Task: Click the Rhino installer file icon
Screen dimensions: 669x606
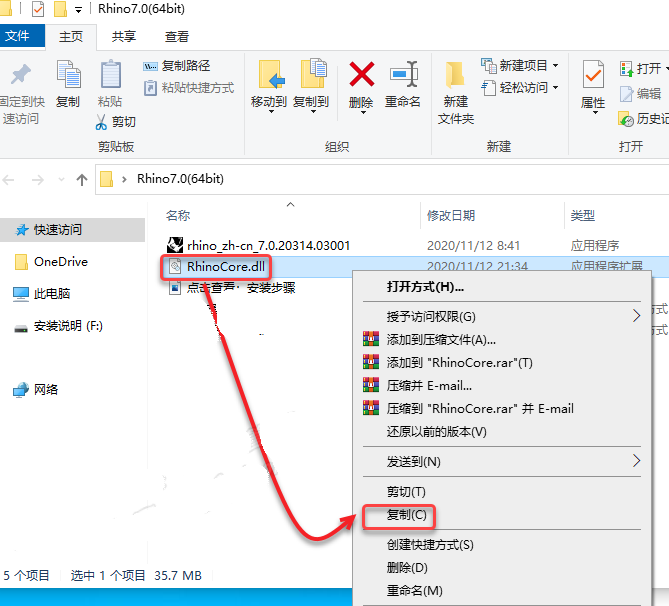Action: coord(175,245)
